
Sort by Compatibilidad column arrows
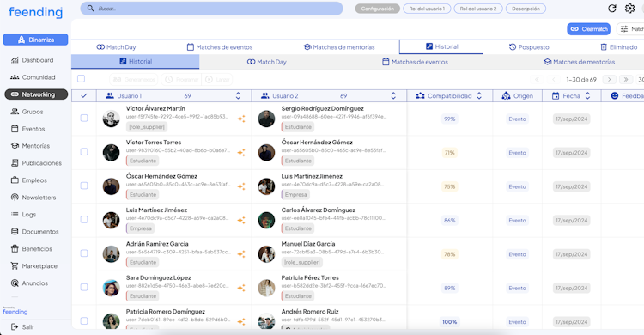coord(479,95)
